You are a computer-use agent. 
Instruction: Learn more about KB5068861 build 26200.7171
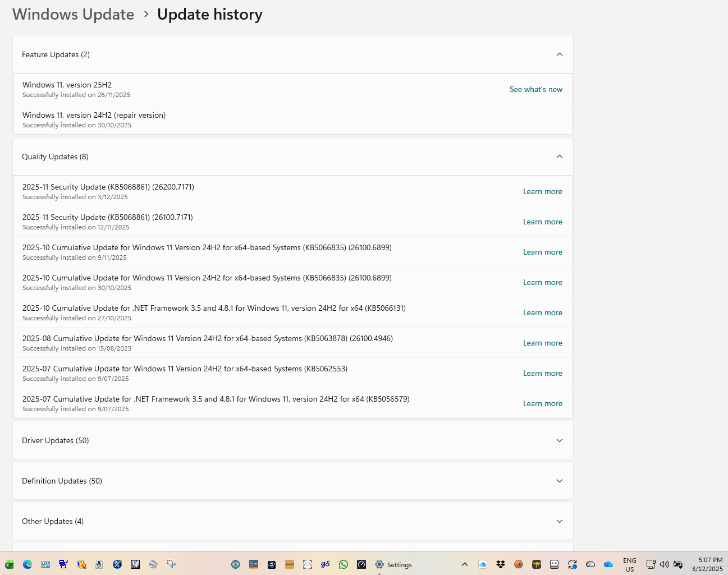543,191
